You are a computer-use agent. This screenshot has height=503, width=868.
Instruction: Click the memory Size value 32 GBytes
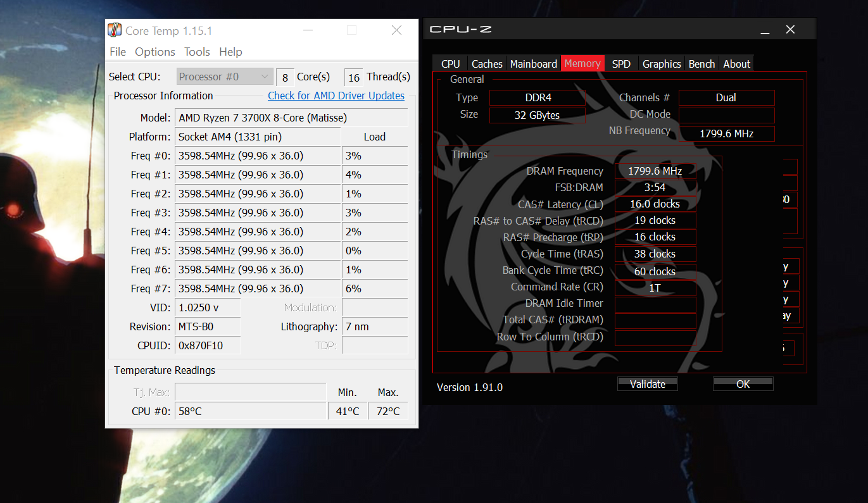(538, 115)
